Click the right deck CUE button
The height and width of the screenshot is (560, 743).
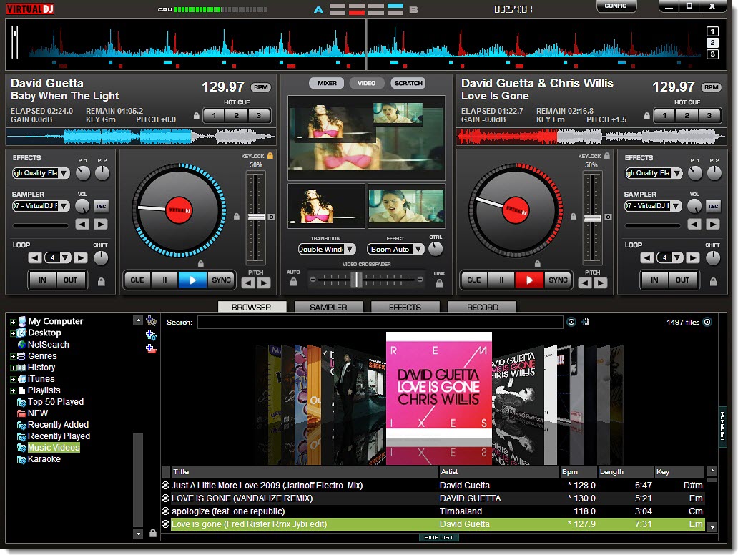click(474, 280)
